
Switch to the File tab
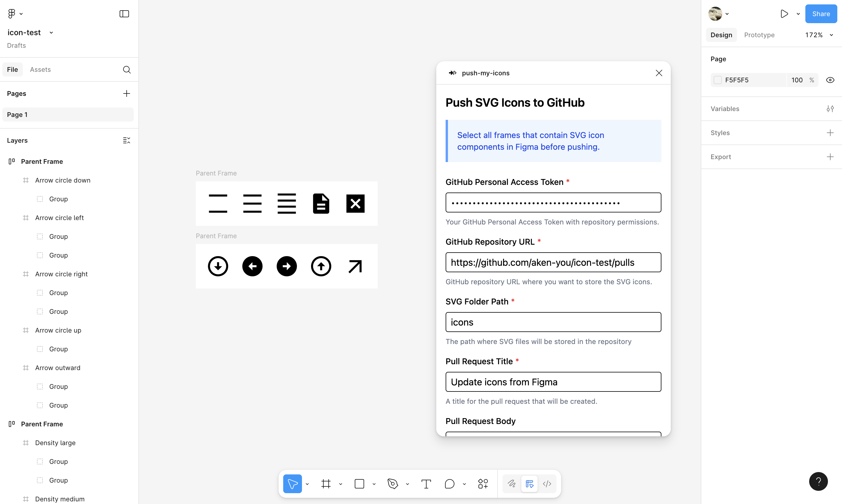point(13,70)
